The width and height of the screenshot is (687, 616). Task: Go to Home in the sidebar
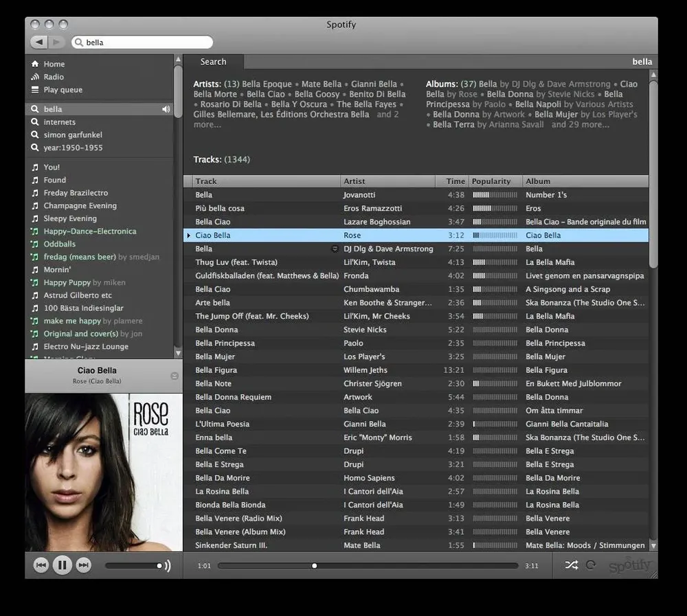point(54,64)
